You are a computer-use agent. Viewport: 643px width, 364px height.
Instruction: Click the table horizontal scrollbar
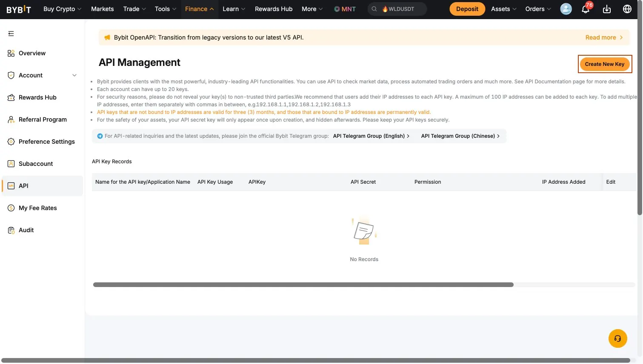[303, 285]
